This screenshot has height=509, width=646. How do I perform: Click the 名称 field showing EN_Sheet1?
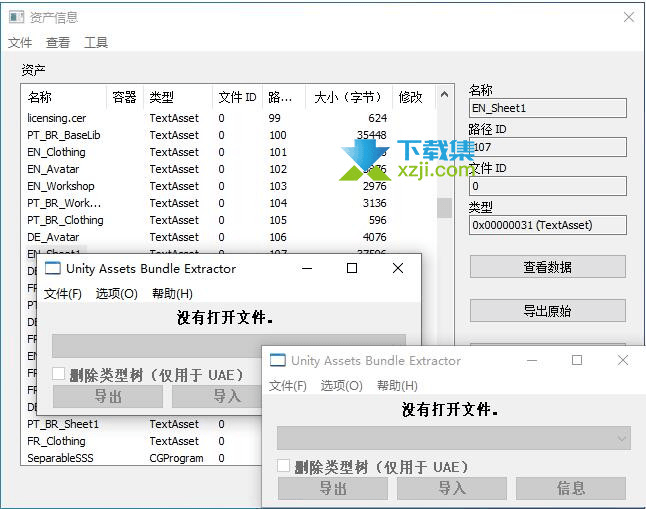(x=547, y=108)
